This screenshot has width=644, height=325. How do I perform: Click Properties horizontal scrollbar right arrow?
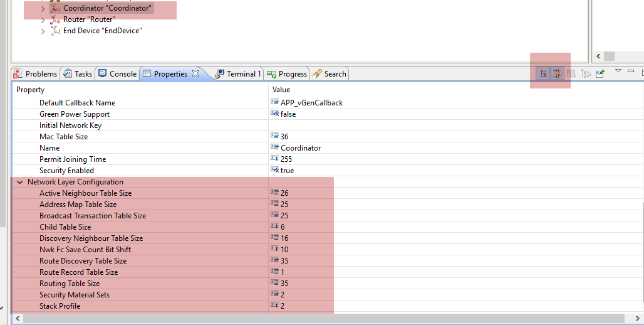click(638, 319)
